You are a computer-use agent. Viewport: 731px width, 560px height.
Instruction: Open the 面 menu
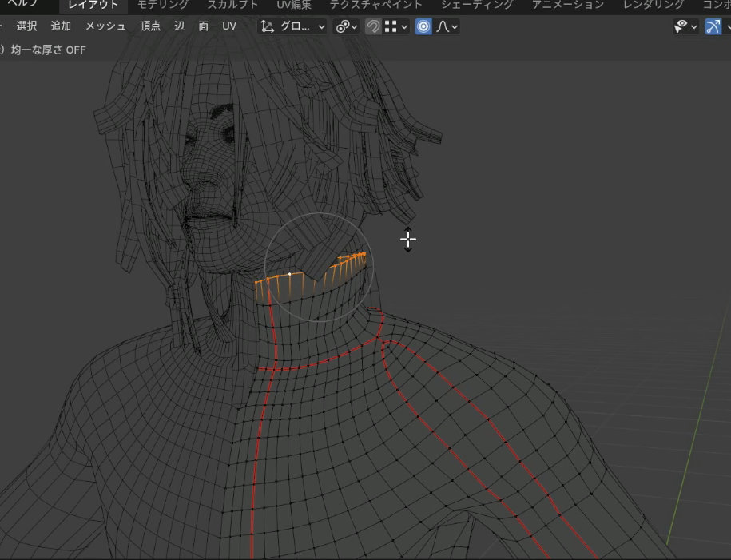(204, 26)
